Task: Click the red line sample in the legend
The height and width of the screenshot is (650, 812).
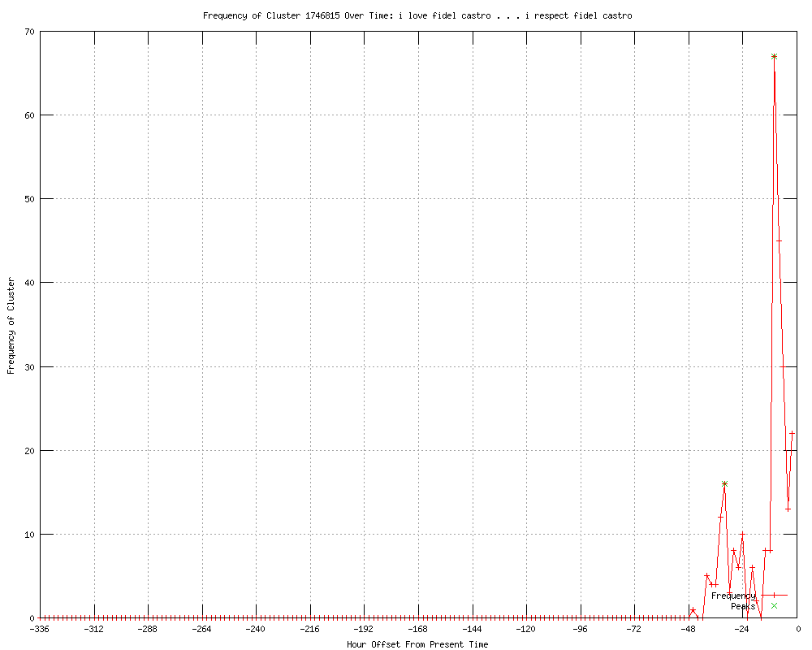Action: [774, 596]
